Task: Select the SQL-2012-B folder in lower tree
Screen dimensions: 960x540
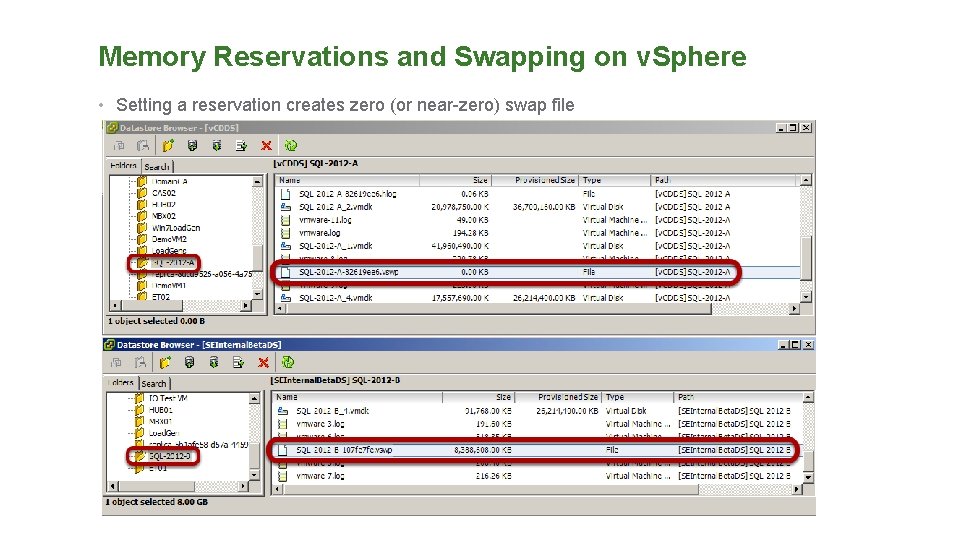Action: [x=170, y=456]
